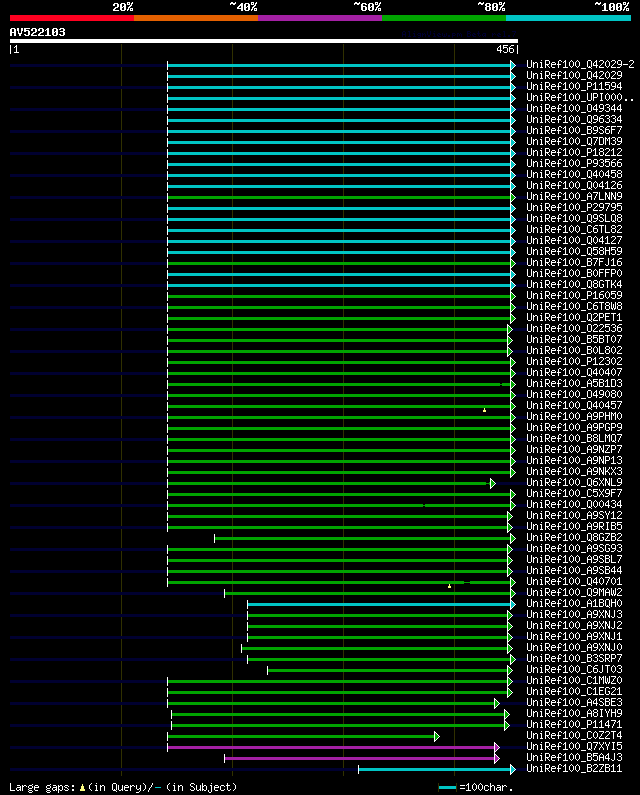Open the UniRef100_Q42029 hit label
The height and width of the screenshot is (795, 640).
click(x=574, y=76)
